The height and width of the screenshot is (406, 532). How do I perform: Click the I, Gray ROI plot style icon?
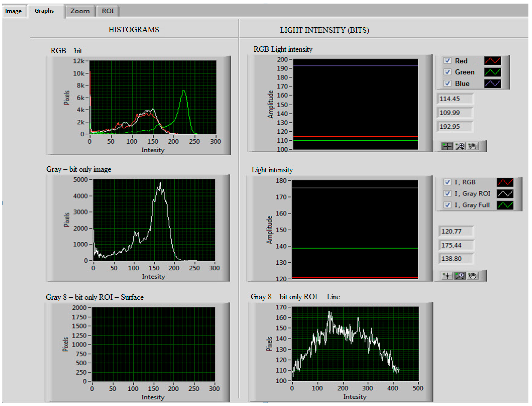505,194
